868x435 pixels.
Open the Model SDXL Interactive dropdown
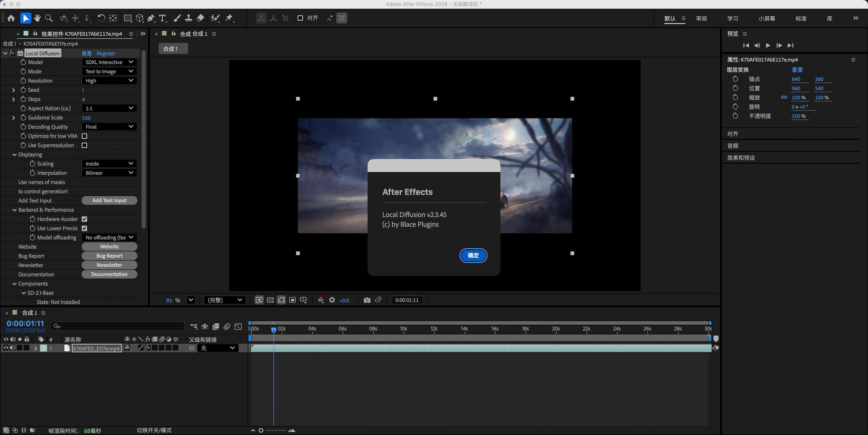click(x=109, y=62)
